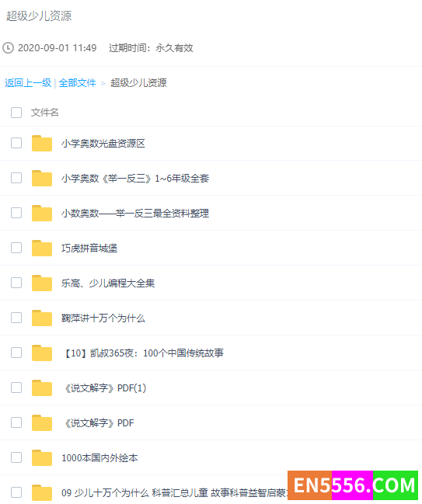Open the 鞠萍讲十万个为什么 folder icon
This screenshot has height=504, width=422.
coord(42,318)
